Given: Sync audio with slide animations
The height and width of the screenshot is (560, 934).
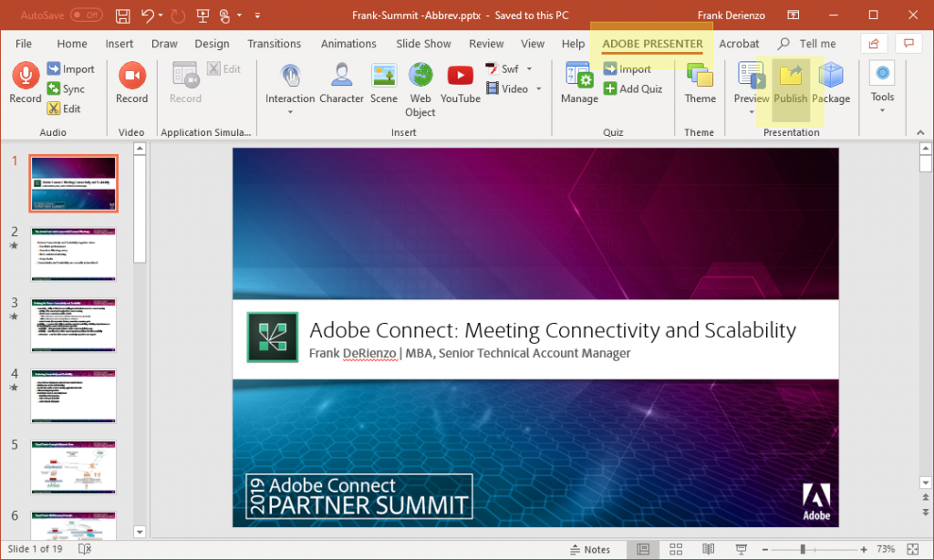Looking at the screenshot, I should 71,88.
